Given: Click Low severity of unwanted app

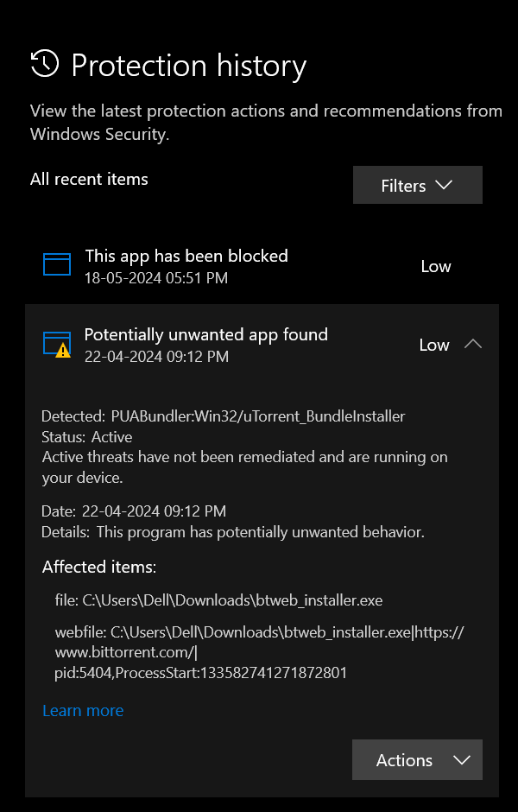Looking at the screenshot, I should 434,345.
